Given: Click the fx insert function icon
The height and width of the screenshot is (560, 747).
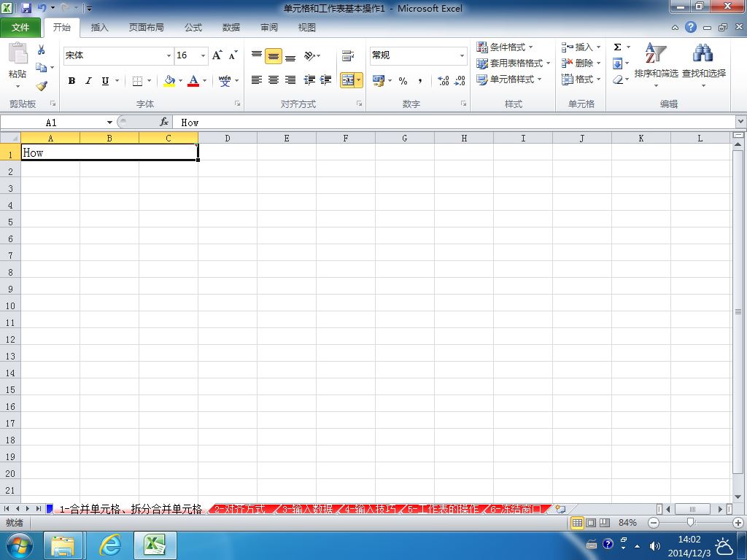Looking at the screenshot, I should 164,122.
